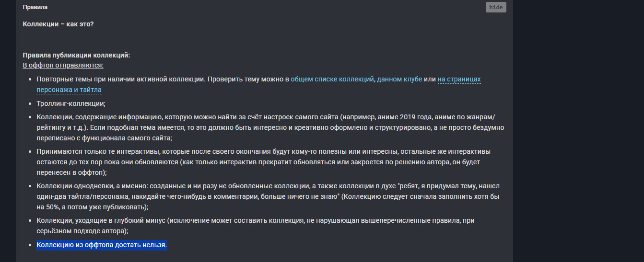Click bullet marker before "Повторные темы"

(x=30, y=79)
